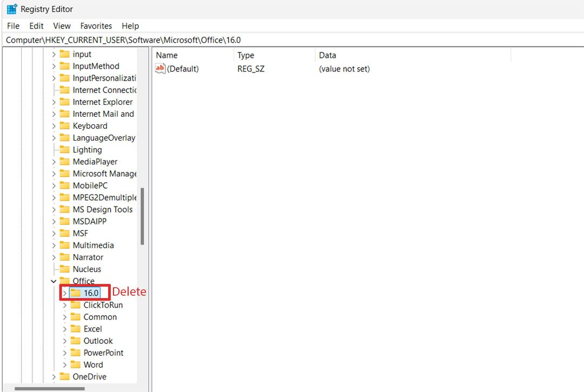Open the File menu
The image size is (584, 392).
[x=13, y=26]
